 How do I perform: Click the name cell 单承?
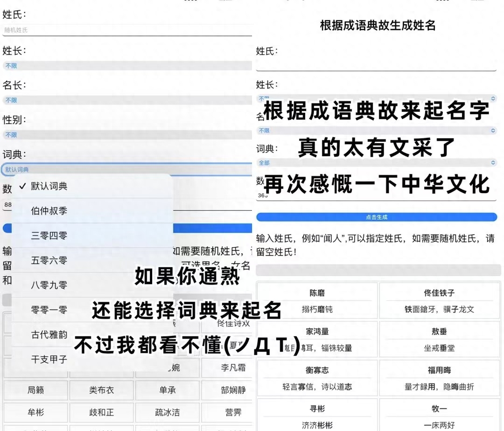click(168, 390)
